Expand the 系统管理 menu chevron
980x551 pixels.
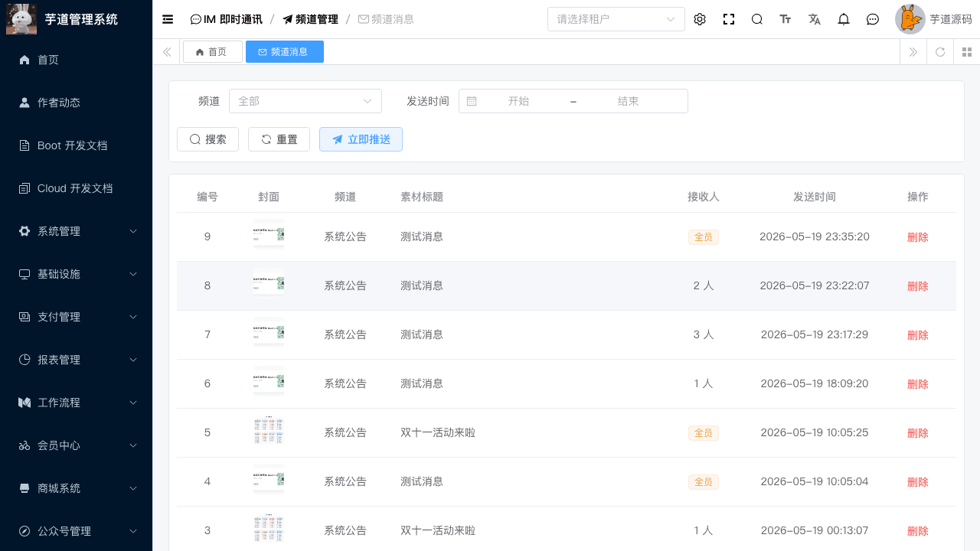133,231
